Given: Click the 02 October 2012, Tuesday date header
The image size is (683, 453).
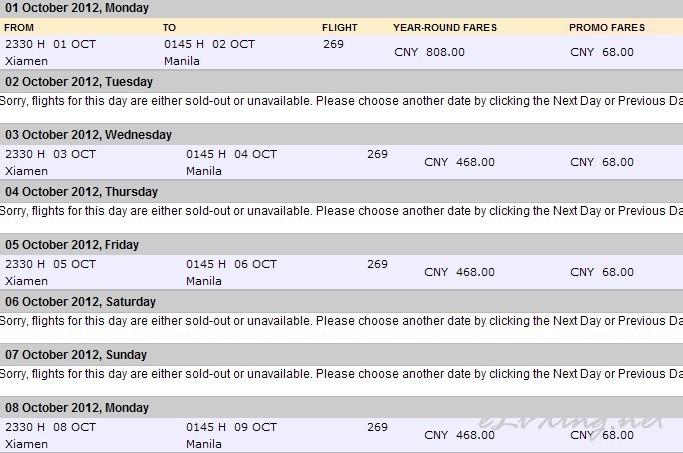Looking at the screenshot, I should click(x=79, y=82).
